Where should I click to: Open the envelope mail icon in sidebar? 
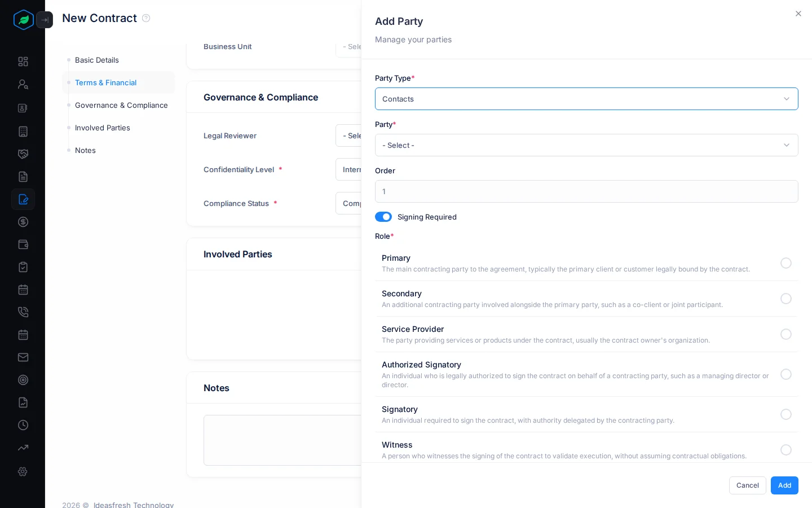click(x=23, y=357)
